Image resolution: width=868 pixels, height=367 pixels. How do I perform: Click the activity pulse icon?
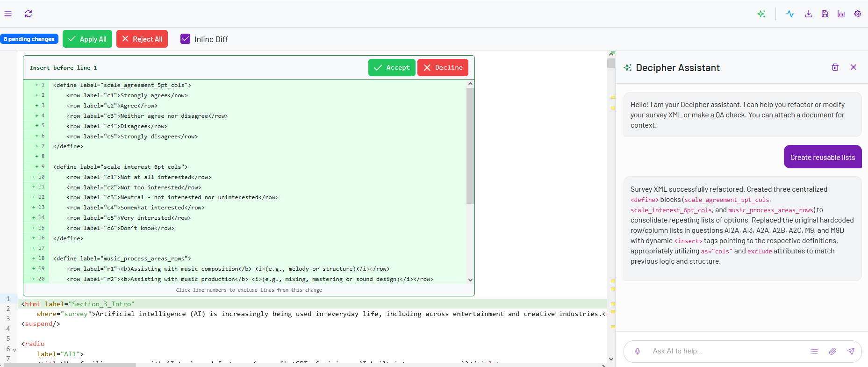(x=790, y=14)
